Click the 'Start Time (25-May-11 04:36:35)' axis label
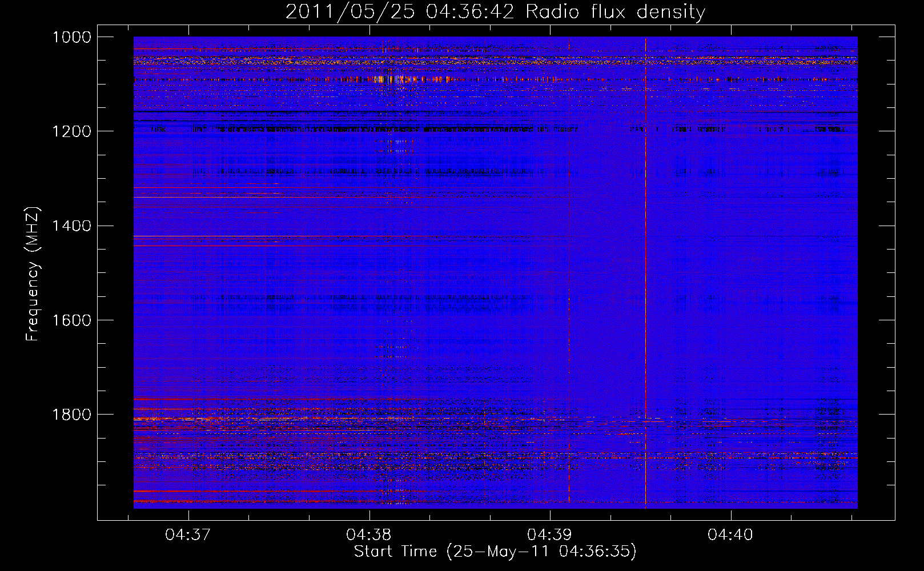Screen dimensions: 924x571 (x=495, y=552)
